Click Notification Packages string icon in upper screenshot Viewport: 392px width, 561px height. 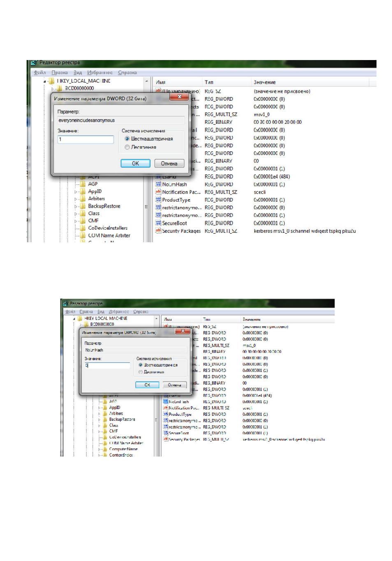point(158,192)
